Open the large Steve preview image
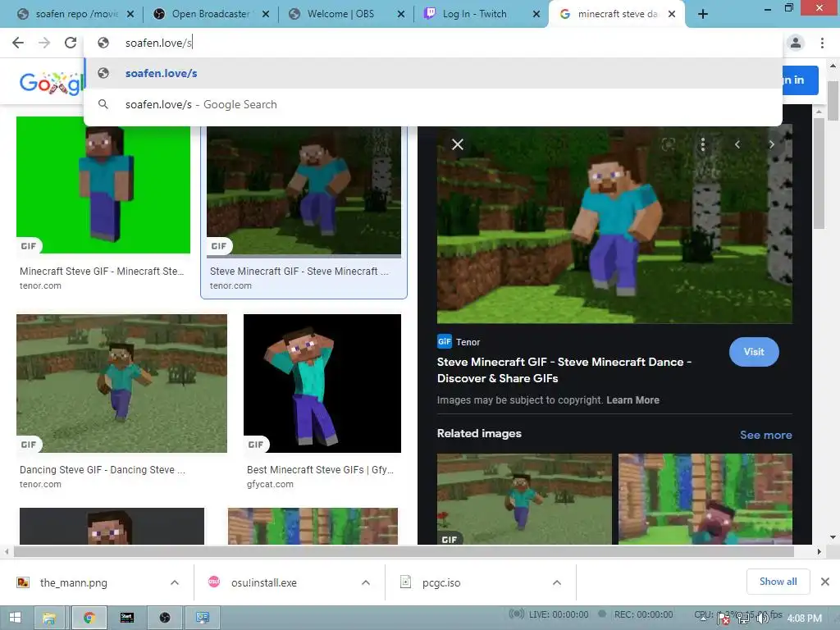The width and height of the screenshot is (840, 630). pyautogui.click(x=614, y=225)
